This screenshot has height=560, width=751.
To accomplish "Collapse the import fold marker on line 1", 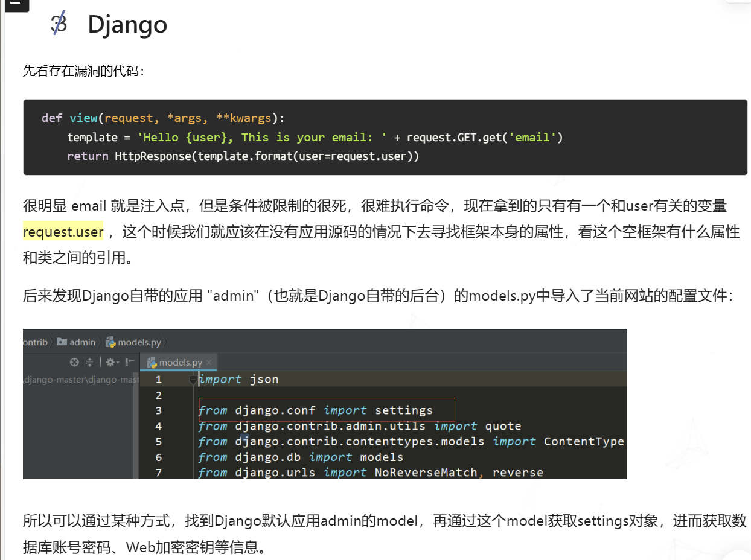I will [193, 380].
